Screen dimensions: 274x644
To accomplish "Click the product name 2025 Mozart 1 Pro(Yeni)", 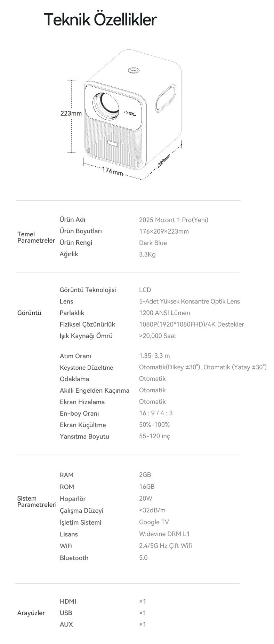I will pos(174,220).
